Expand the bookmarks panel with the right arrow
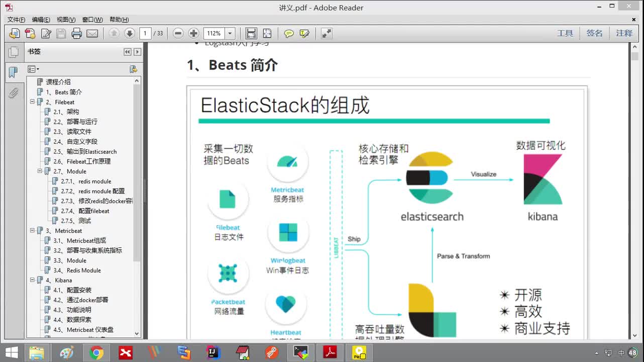The image size is (644, 362). [x=137, y=52]
